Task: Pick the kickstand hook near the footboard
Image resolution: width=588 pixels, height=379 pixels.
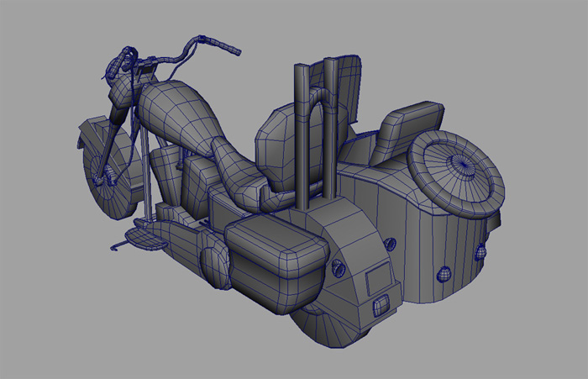Action: 118,245
